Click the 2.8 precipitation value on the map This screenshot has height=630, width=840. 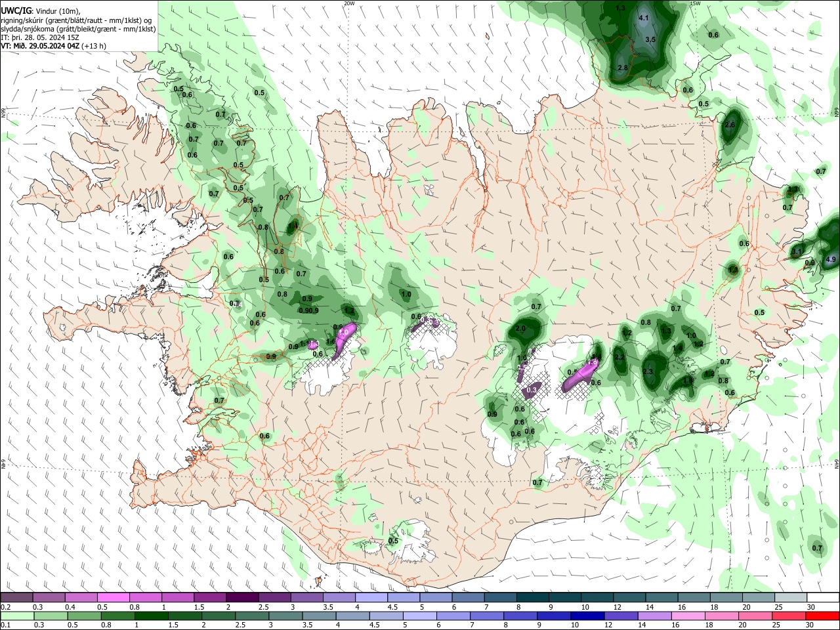point(623,68)
